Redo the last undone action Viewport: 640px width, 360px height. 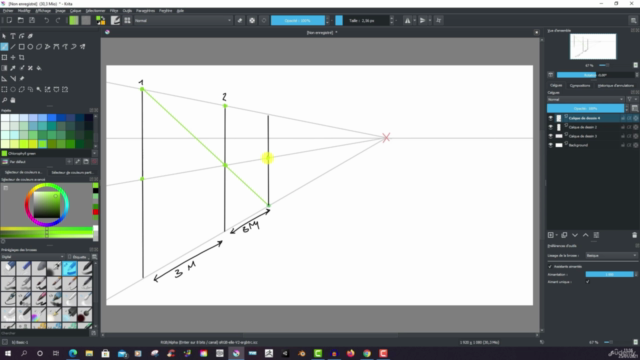(58, 20)
